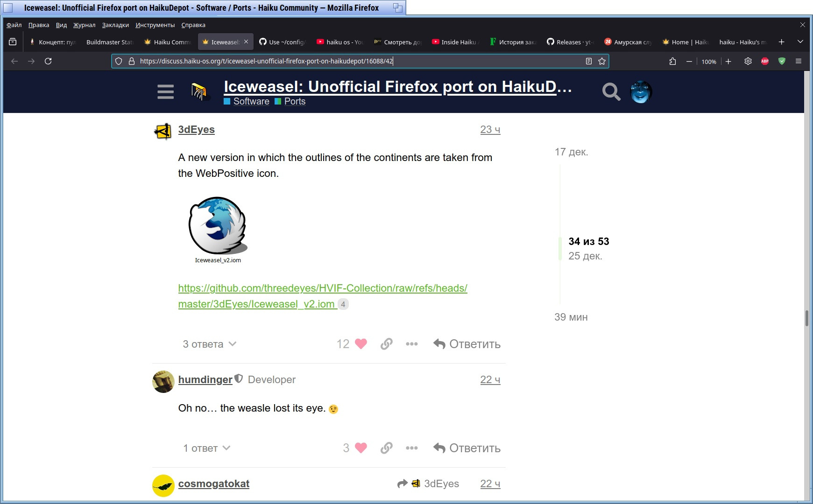Open the Firefox View button
The image size is (813, 504).
pyautogui.click(x=13, y=42)
